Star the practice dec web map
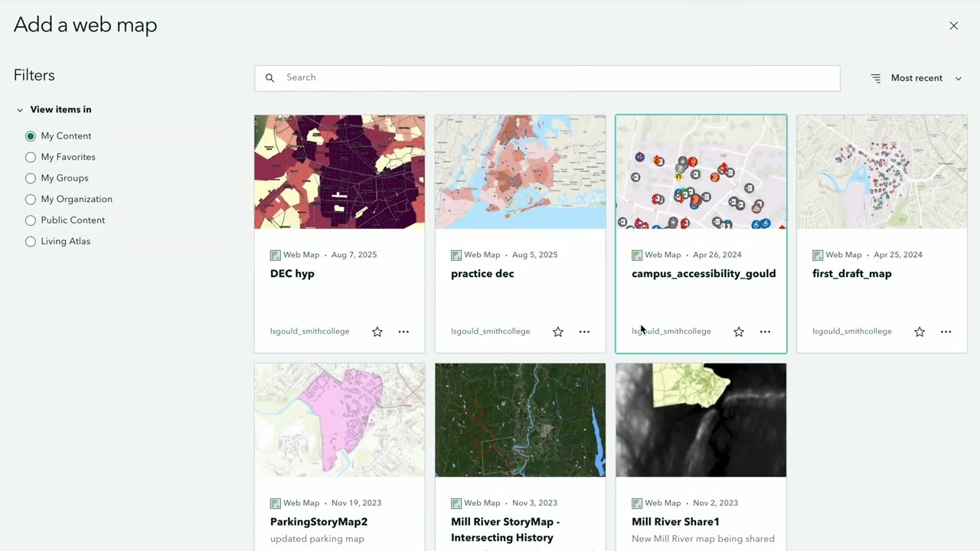The height and width of the screenshot is (551, 980). tap(557, 331)
